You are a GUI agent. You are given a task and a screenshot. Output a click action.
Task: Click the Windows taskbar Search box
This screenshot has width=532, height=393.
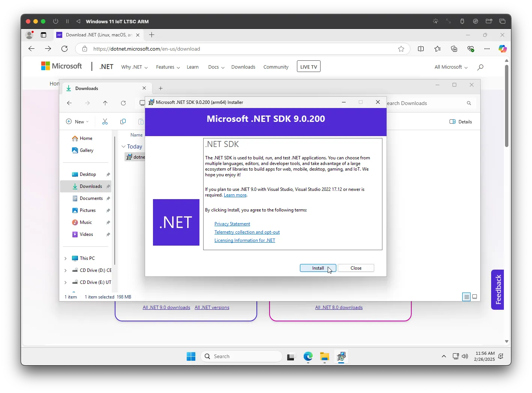pos(242,356)
